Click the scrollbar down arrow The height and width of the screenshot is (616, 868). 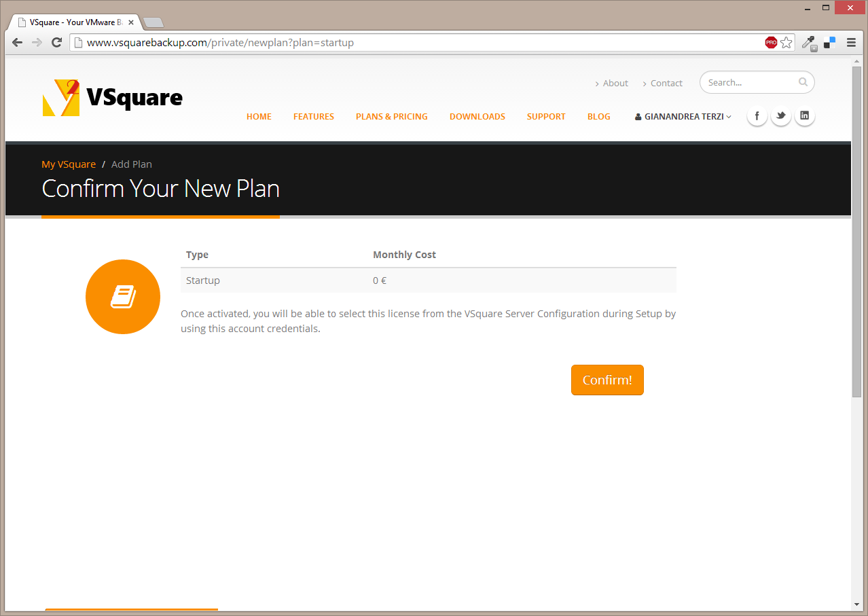coord(856,604)
